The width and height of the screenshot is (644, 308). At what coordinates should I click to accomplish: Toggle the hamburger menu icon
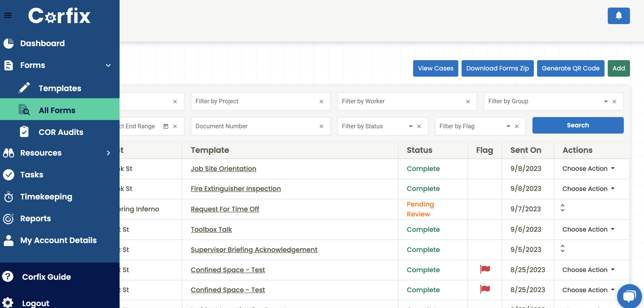8,15
